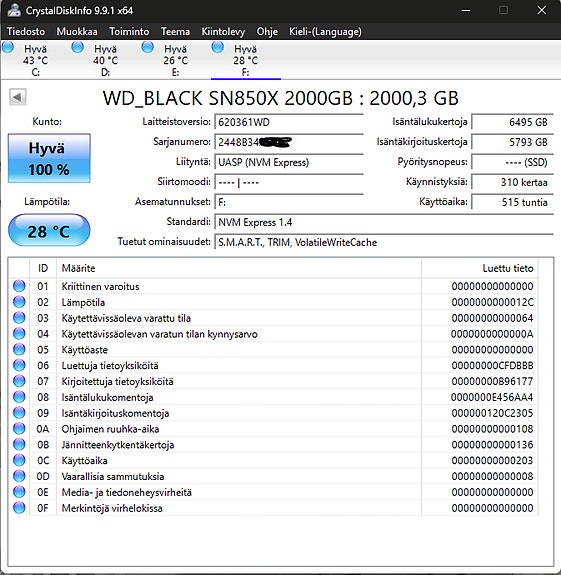Click the Siirtomoodi field

289,182
